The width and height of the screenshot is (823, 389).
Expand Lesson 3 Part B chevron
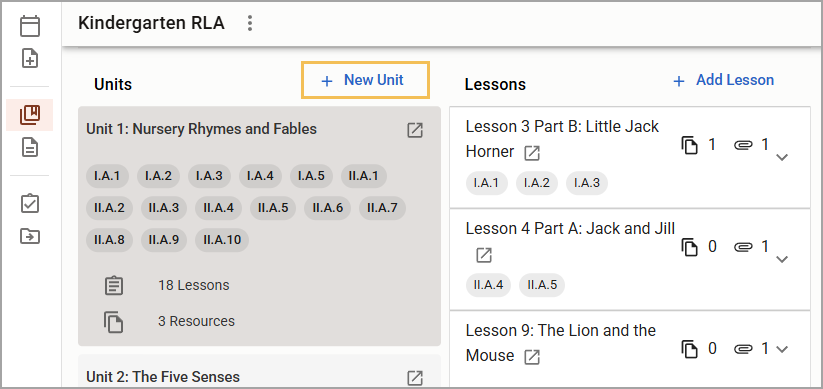[782, 157]
